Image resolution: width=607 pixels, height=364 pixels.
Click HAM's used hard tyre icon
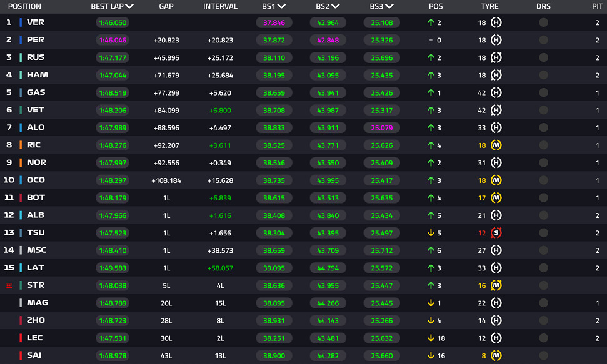(x=496, y=75)
